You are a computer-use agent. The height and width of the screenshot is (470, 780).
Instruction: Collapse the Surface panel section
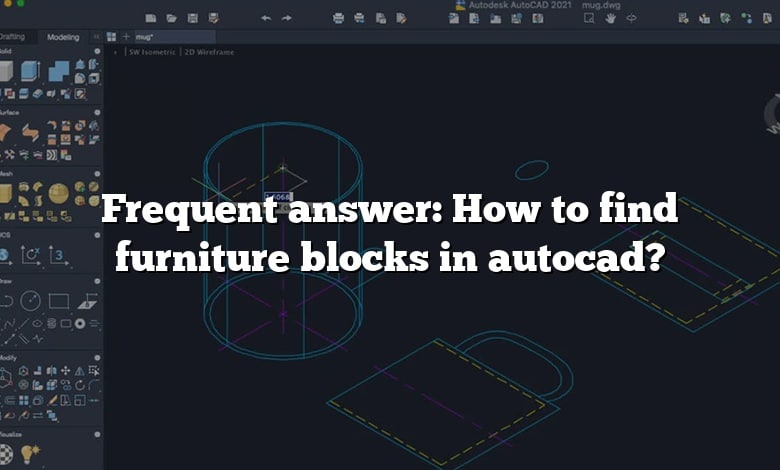pos(97,113)
